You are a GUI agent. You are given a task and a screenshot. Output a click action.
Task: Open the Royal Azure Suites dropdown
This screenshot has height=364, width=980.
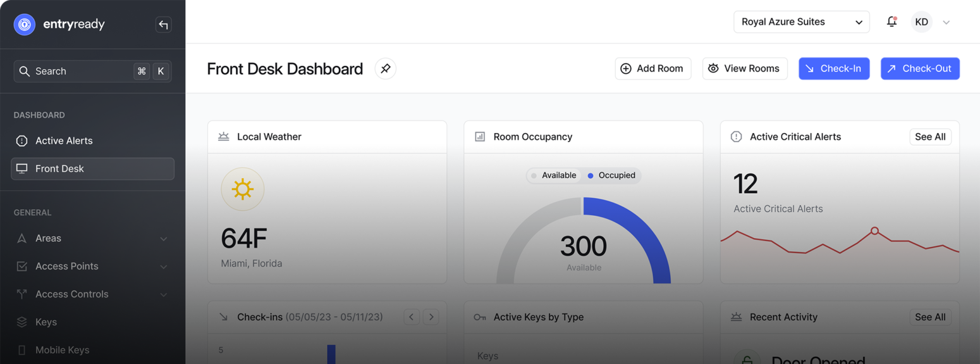click(801, 22)
